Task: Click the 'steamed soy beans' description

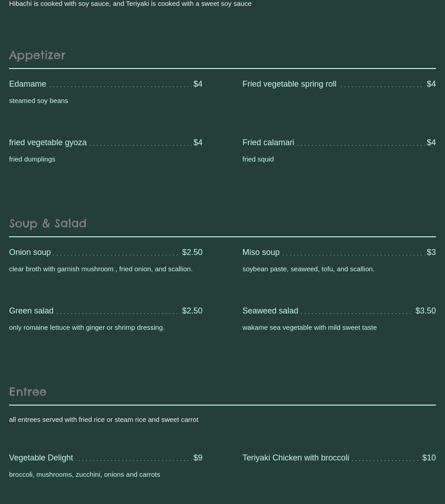Action: pos(39,101)
